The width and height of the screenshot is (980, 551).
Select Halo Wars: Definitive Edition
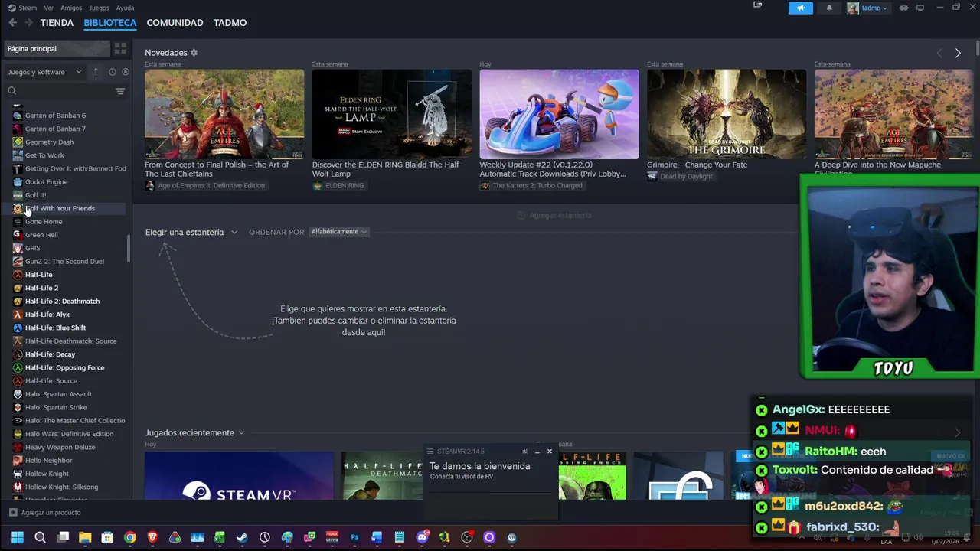pyautogui.click(x=69, y=434)
